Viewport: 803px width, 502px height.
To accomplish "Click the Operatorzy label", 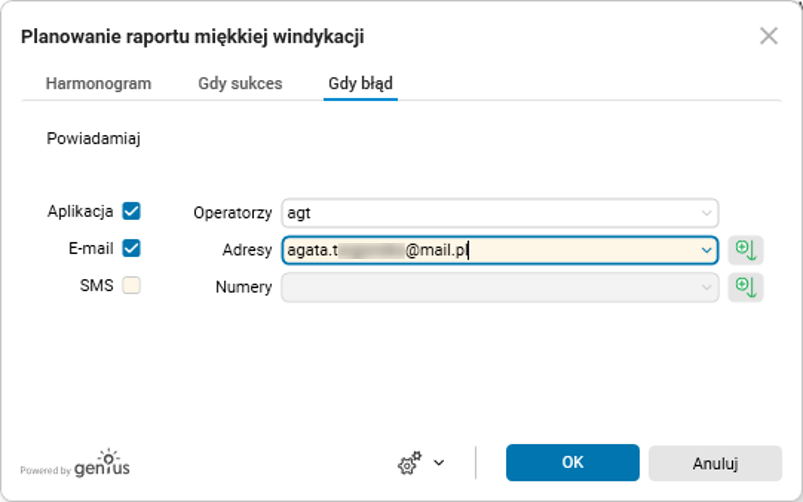I will tap(233, 213).
